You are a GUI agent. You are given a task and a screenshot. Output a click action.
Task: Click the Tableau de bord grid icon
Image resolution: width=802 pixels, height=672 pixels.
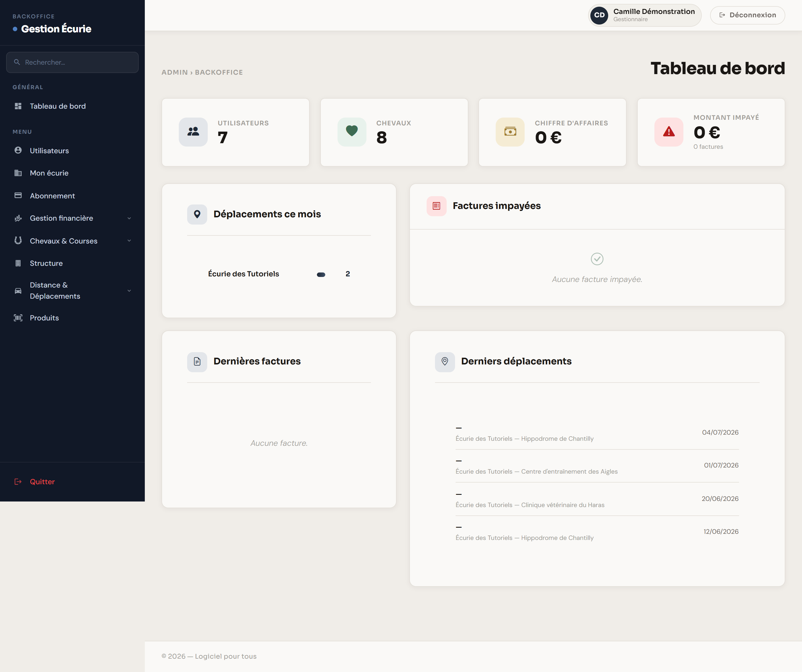[x=18, y=106]
